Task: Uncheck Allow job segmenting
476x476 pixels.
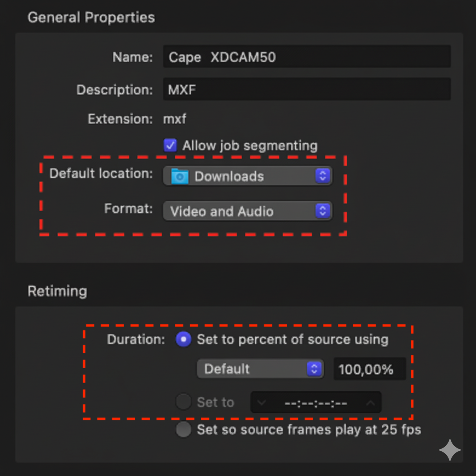Action: tap(170, 145)
